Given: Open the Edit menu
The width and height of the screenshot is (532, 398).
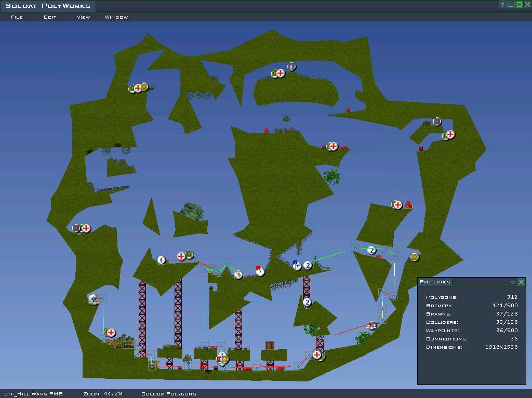Looking at the screenshot, I should (x=50, y=17).
